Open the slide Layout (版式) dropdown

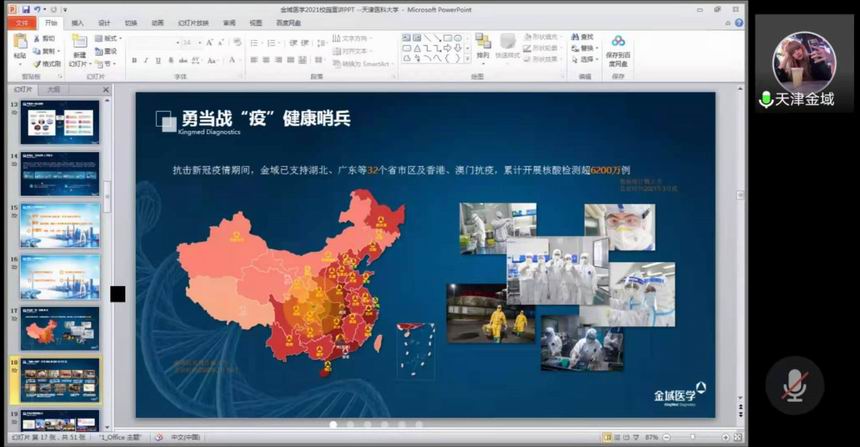click(109, 38)
